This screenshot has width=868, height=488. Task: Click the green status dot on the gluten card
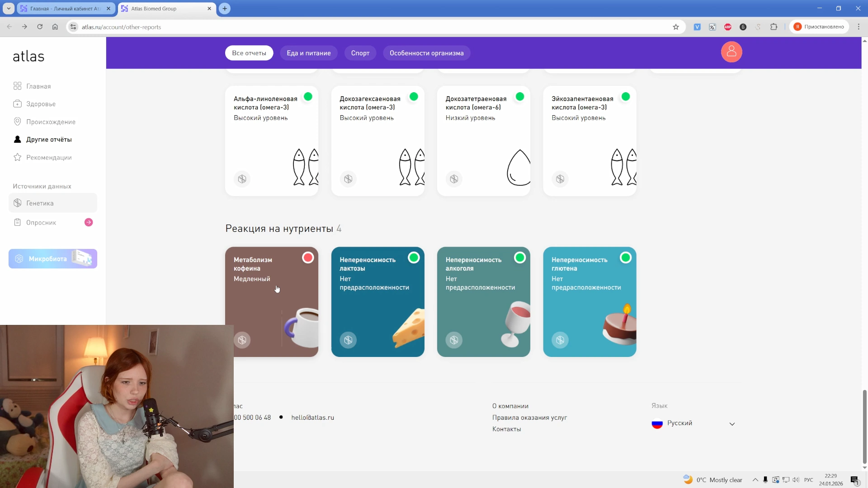pyautogui.click(x=626, y=258)
